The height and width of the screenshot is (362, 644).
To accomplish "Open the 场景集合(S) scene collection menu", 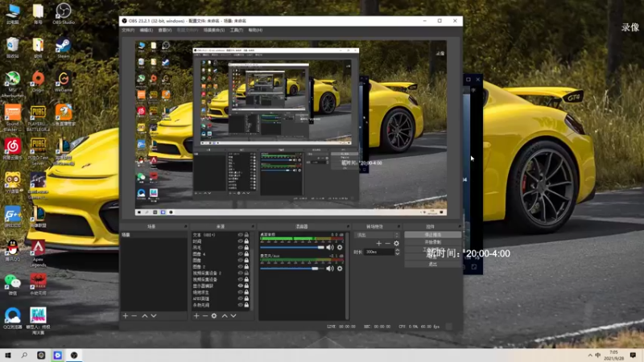I will (x=214, y=30).
